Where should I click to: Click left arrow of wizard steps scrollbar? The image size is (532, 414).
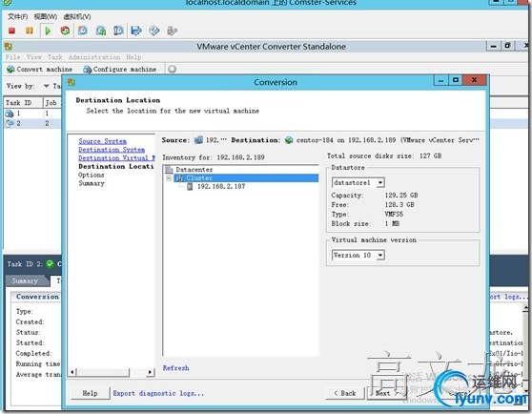click(72, 372)
